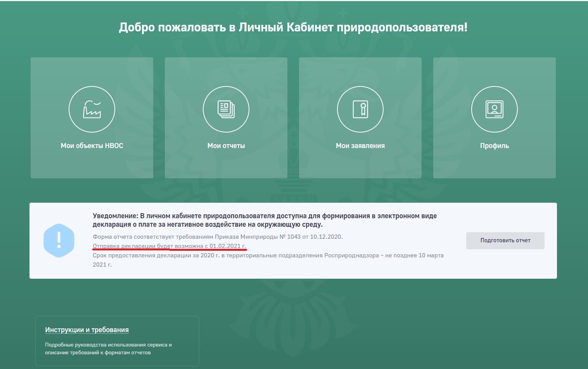Click the Срок предоставления декларации deadline text
The width and height of the screenshot is (588, 369).
[x=268, y=256]
